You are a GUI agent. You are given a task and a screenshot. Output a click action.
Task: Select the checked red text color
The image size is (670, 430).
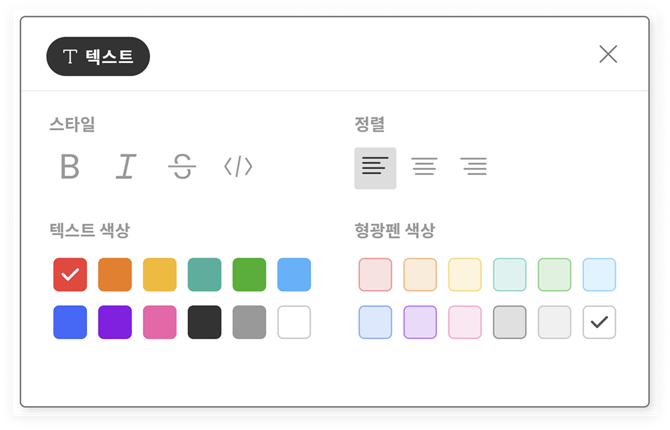click(70, 274)
